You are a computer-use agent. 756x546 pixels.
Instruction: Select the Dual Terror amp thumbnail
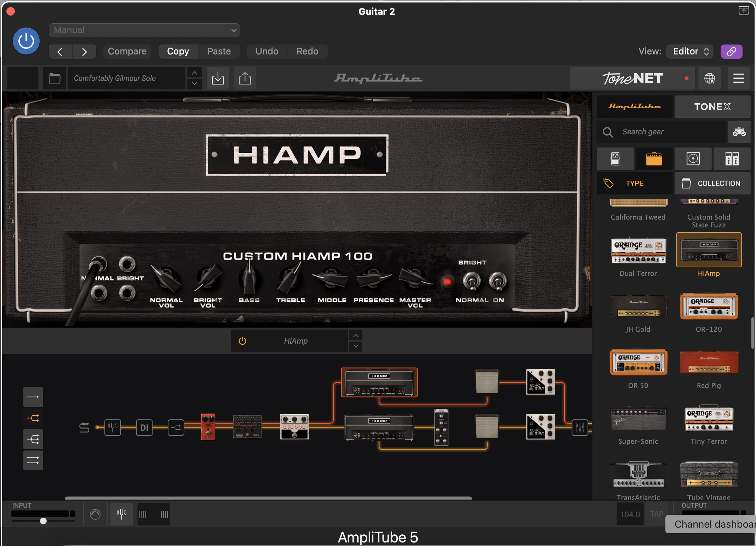638,250
